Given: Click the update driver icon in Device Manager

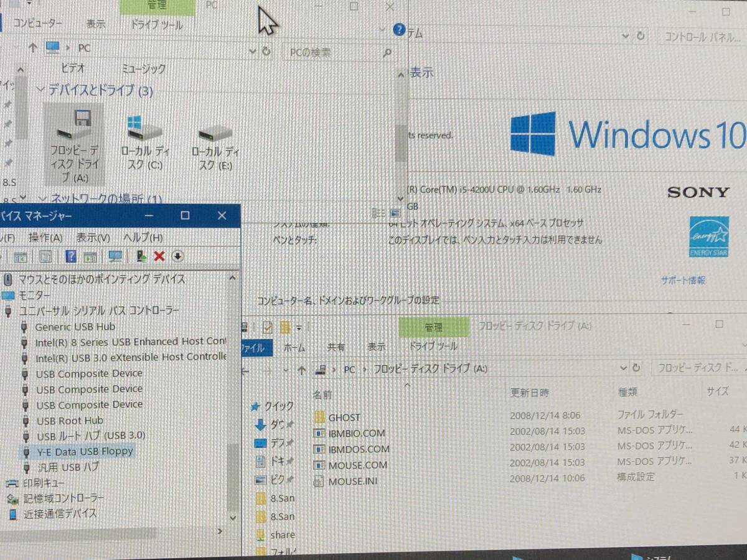Looking at the screenshot, I should pos(142,256).
